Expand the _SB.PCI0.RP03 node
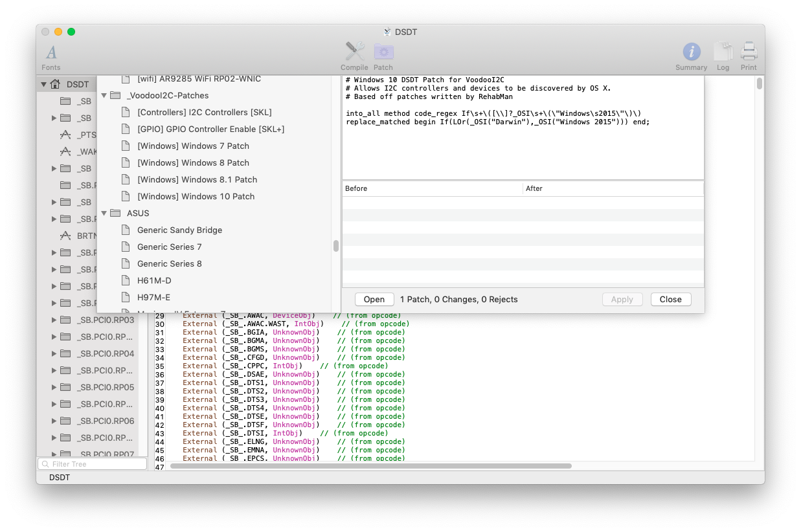Image resolution: width=801 pixels, height=532 pixels. coord(54,320)
